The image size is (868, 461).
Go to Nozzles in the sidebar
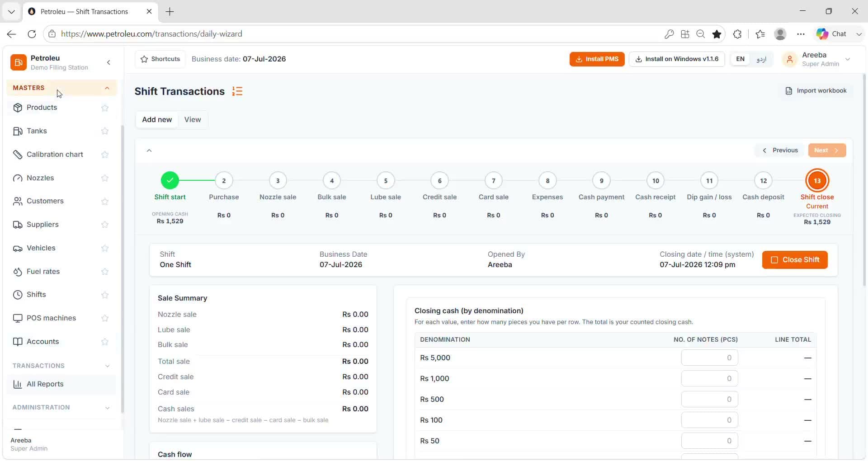click(x=40, y=178)
